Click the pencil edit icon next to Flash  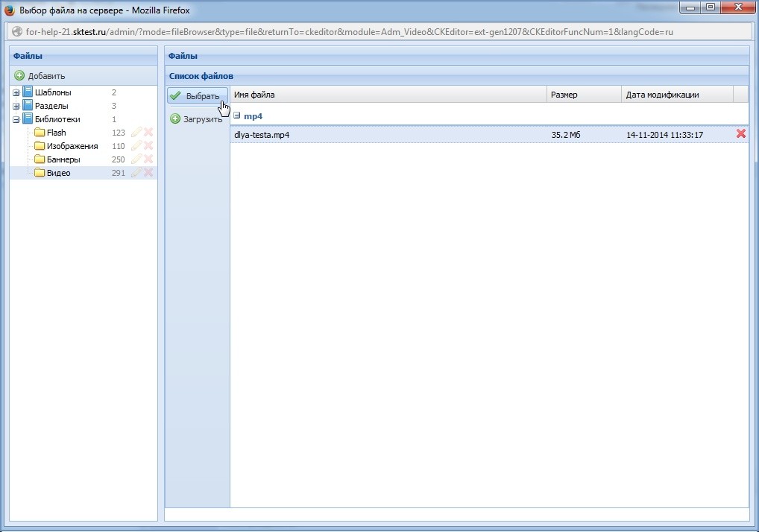coord(136,133)
